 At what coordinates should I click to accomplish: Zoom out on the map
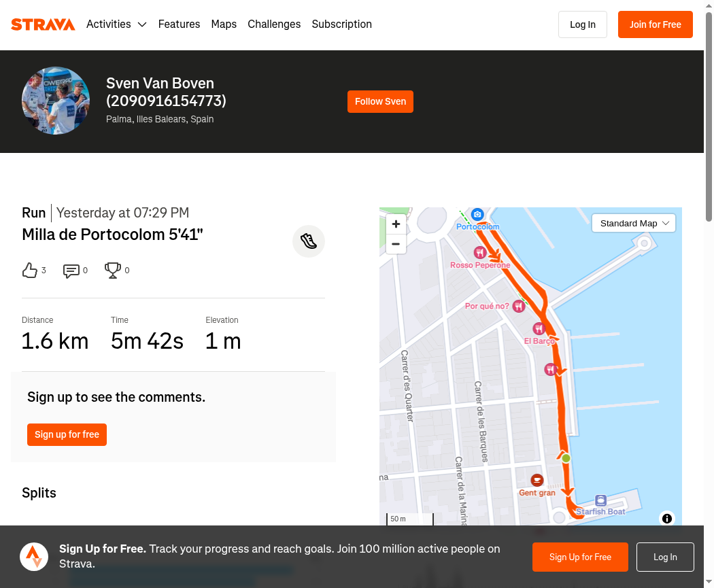396,244
